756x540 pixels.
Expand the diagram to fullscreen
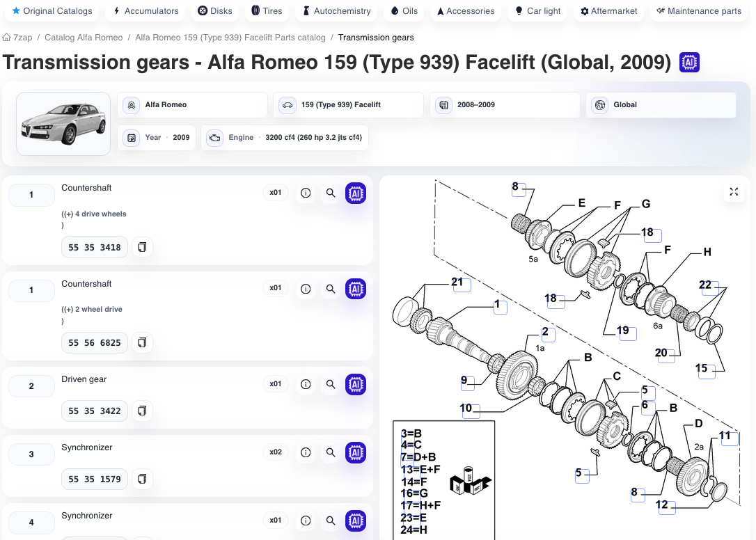pos(734,192)
